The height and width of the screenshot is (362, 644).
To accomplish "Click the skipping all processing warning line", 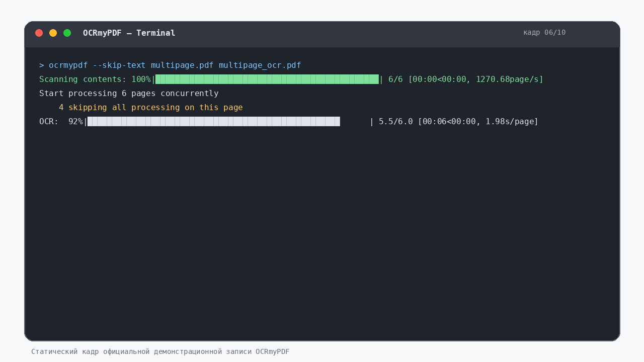I will tap(150, 108).
